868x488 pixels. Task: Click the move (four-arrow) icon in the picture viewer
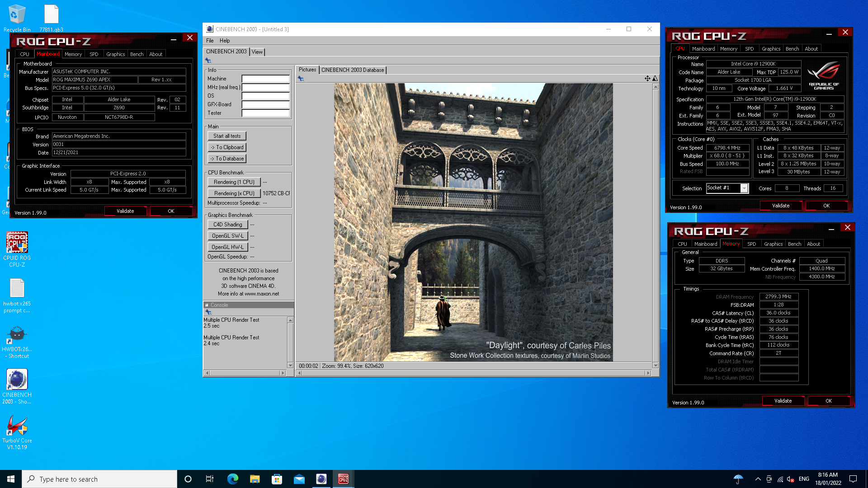[x=647, y=79]
